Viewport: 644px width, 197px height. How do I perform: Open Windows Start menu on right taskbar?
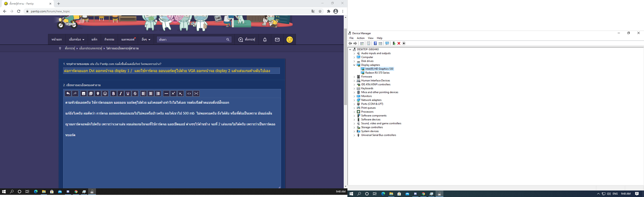coord(351,194)
